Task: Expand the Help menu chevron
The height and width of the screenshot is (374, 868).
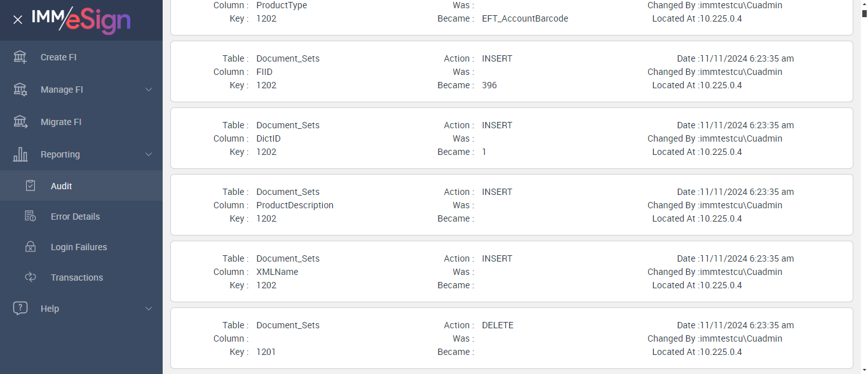Action: [x=149, y=309]
